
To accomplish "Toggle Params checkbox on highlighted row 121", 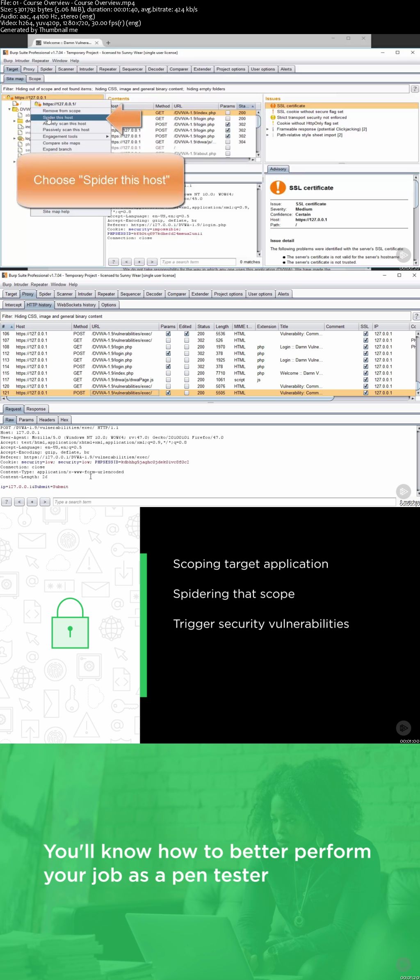I will coord(168,393).
